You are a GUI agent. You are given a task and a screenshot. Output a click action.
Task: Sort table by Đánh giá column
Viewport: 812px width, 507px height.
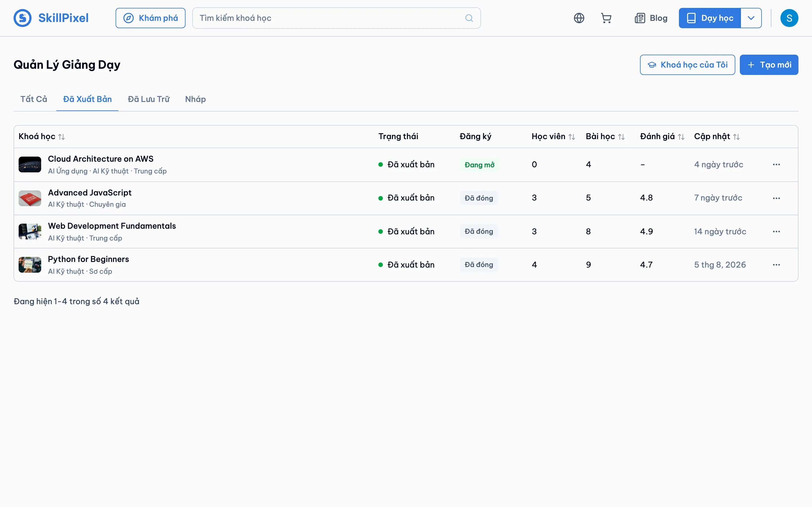pyautogui.click(x=681, y=137)
